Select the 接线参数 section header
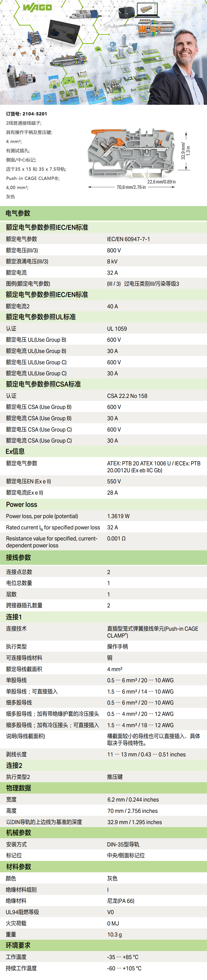The height and width of the screenshot is (980, 207). [x=18, y=557]
